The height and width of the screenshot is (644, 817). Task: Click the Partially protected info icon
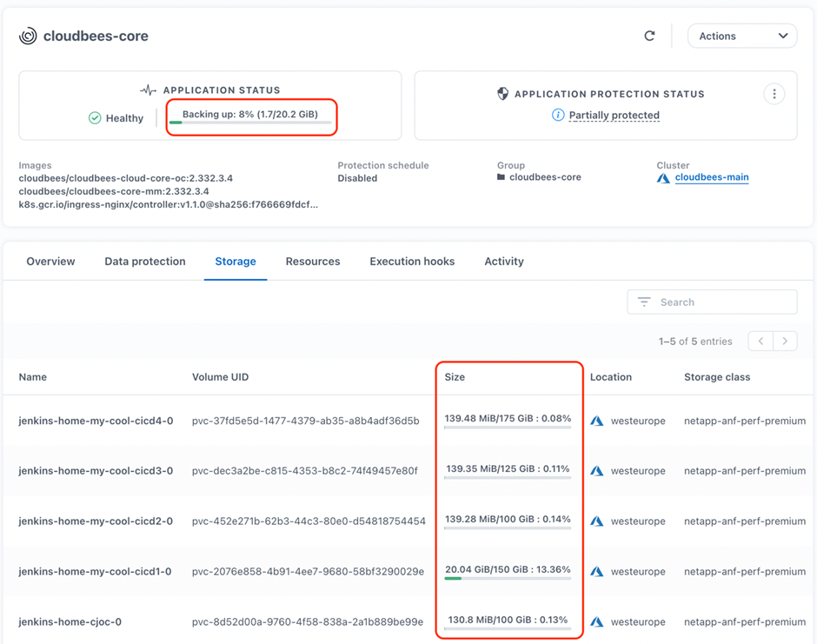pyautogui.click(x=557, y=115)
